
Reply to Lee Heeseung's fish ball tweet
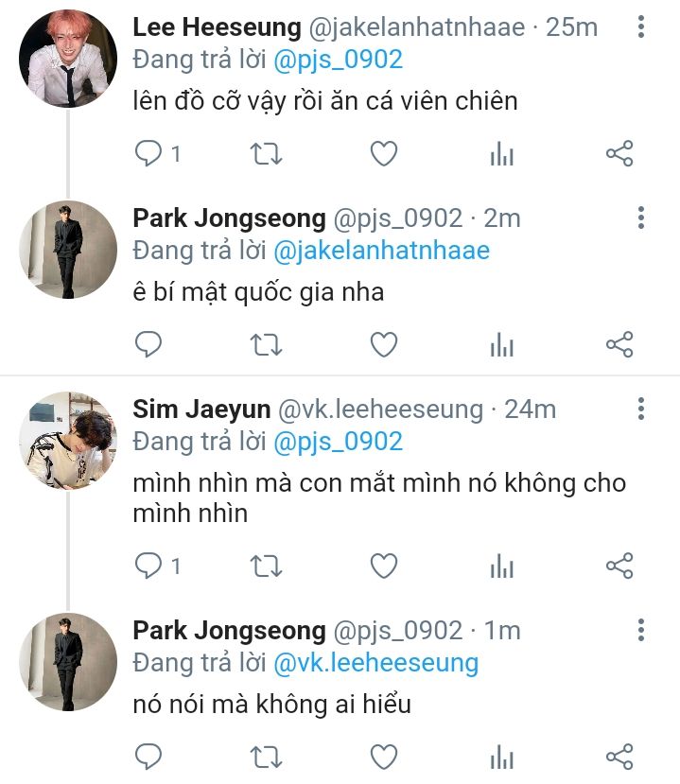pos(149,154)
